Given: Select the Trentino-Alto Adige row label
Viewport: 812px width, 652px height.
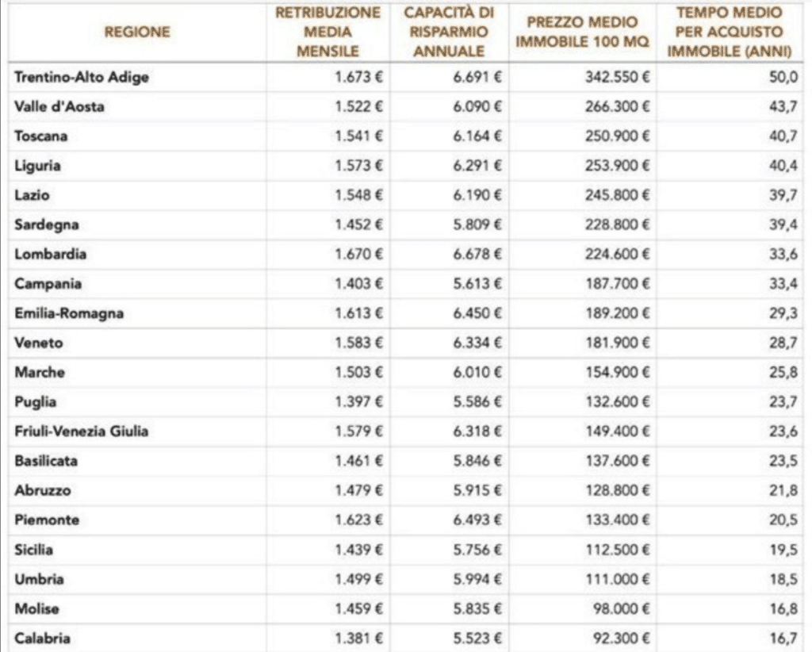Looking at the screenshot, I should click(x=82, y=77).
